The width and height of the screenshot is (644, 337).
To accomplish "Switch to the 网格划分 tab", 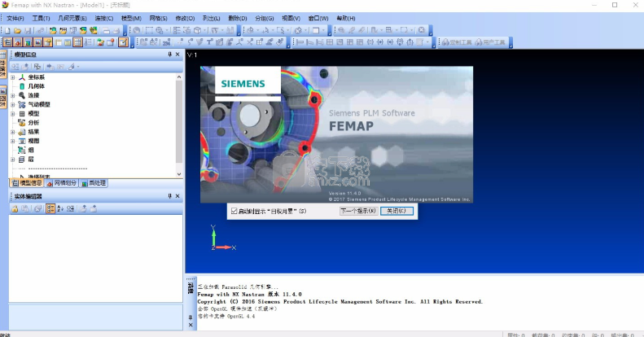I will point(61,183).
